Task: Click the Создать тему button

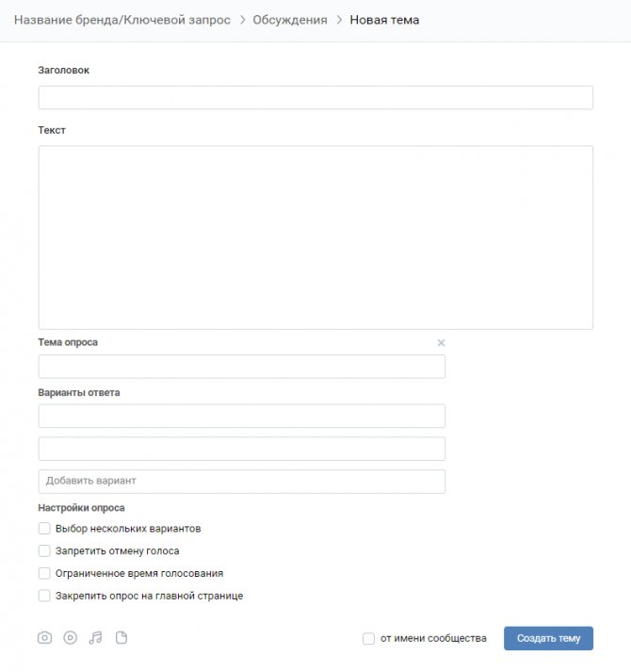Action: tap(548, 638)
